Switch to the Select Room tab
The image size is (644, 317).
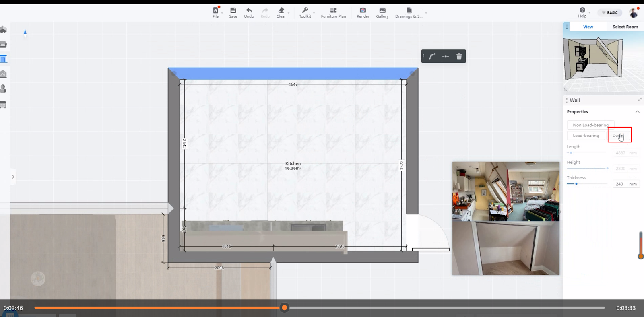[x=625, y=27]
